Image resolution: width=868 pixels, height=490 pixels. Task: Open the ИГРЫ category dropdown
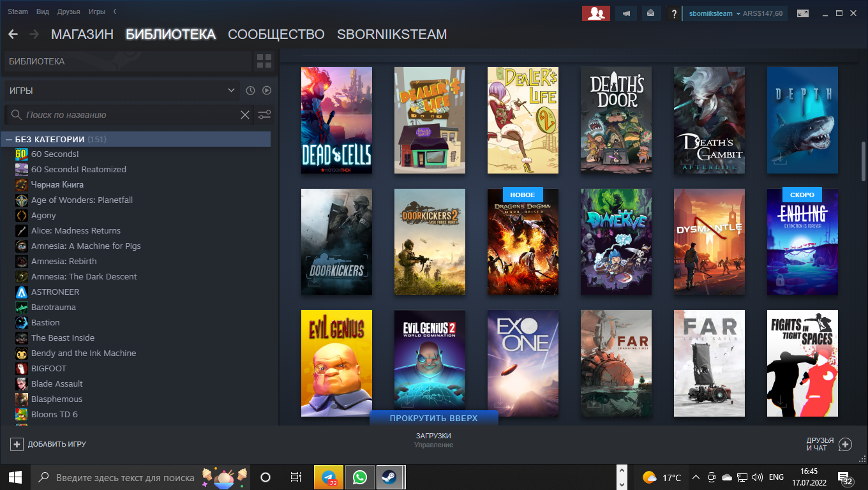point(121,91)
